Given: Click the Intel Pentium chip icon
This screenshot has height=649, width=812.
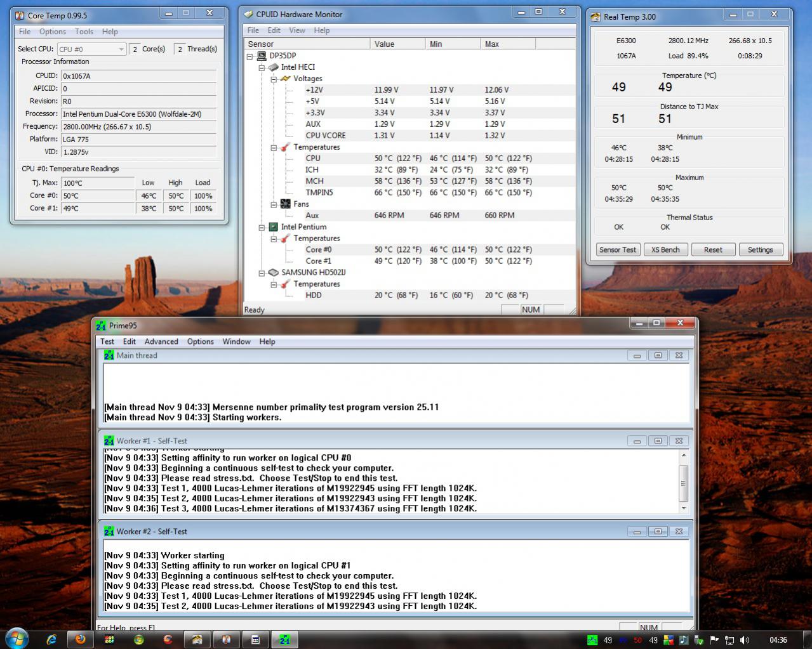Looking at the screenshot, I should 274,227.
